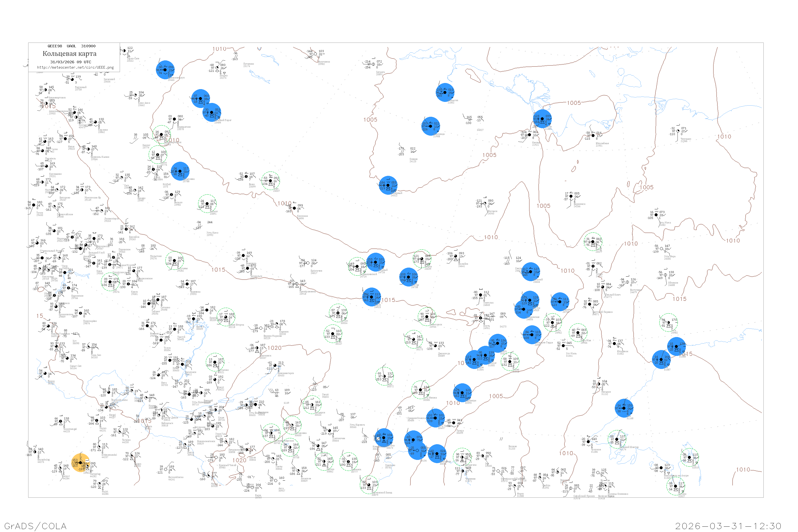The width and height of the screenshot is (798, 532).
Task: Click the blue Большой Порог 23484 station
Action: pos(212,112)
